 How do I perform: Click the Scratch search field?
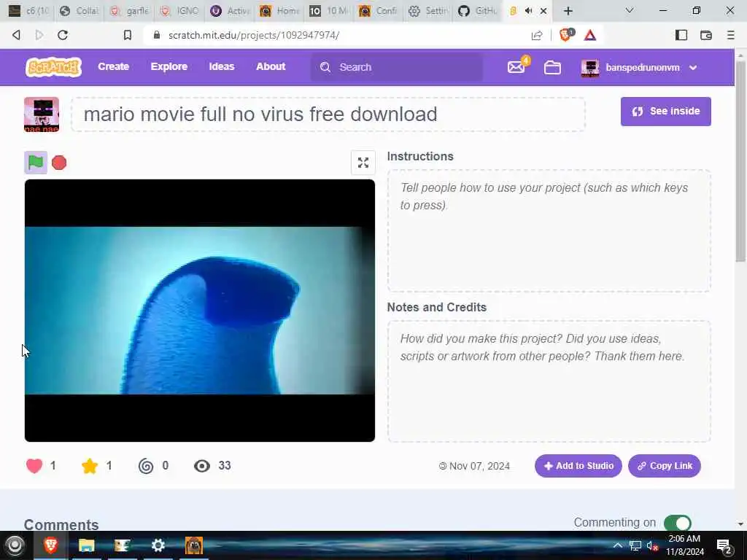(396, 67)
